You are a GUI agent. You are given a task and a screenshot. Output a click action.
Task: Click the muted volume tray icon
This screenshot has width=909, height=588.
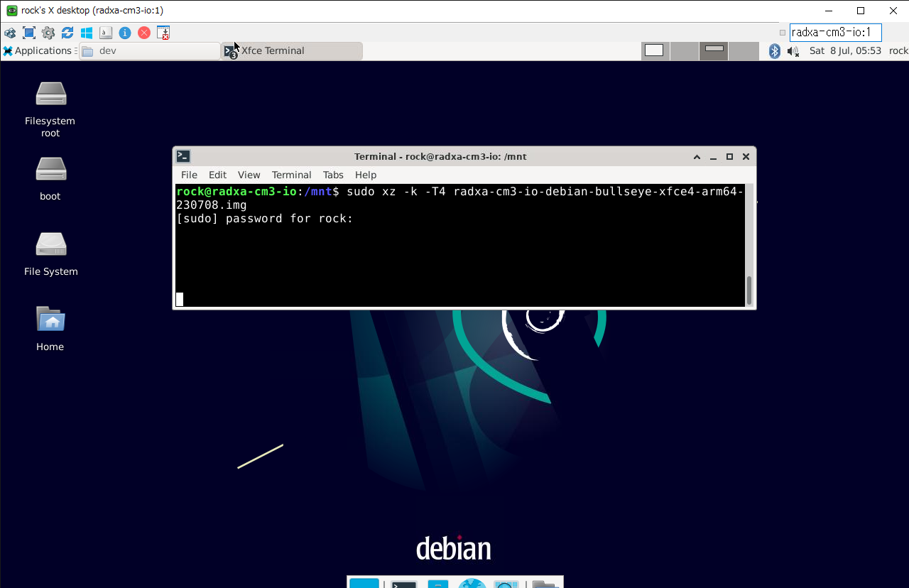793,51
